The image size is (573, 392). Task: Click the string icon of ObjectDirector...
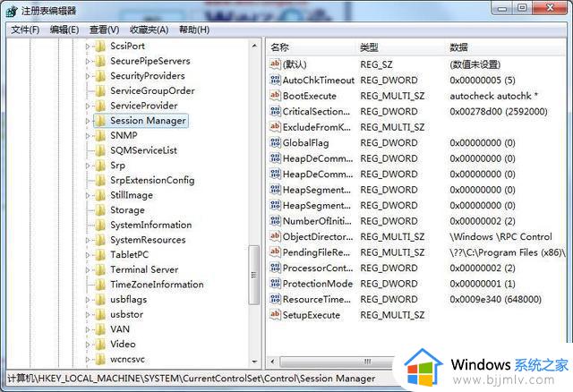275,236
